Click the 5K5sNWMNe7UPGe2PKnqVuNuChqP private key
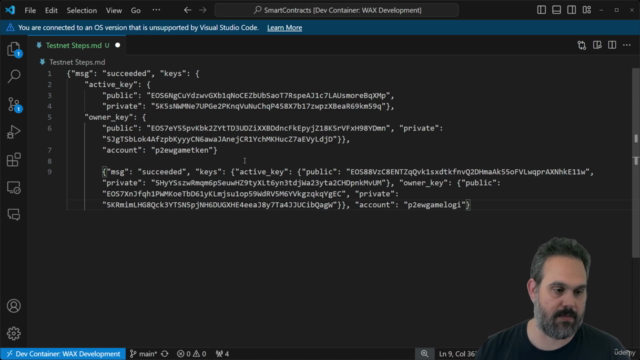 [268, 107]
